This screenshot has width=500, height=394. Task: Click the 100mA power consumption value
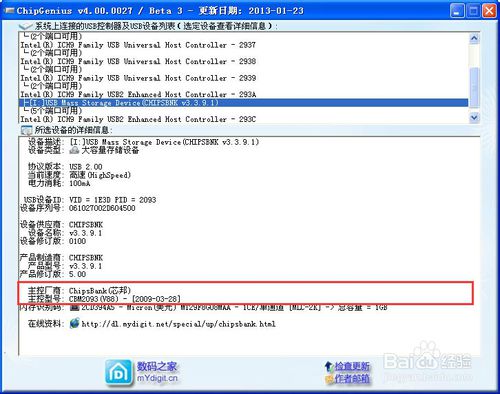click(x=80, y=183)
